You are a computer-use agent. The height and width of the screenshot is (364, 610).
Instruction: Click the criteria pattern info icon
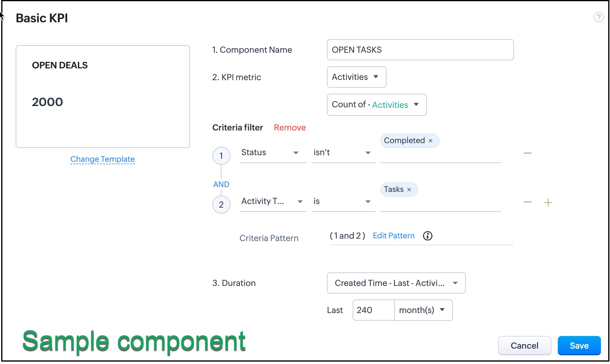pos(427,236)
